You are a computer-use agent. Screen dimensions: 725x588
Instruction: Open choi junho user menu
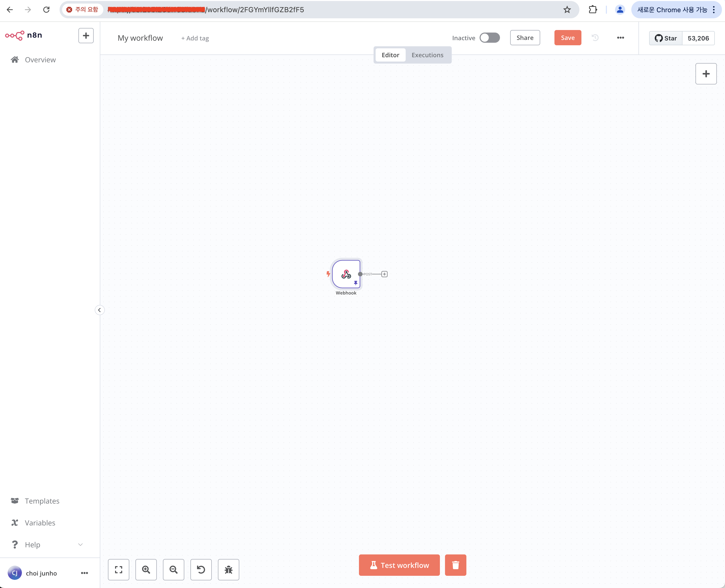tap(85, 573)
